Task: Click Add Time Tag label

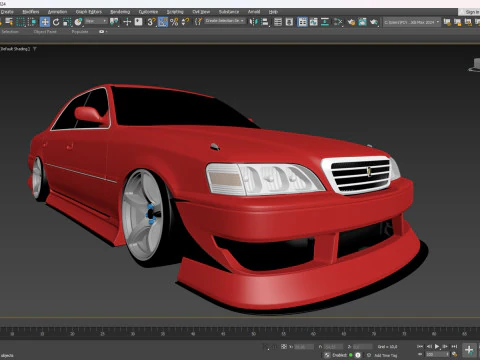Action: (386, 355)
